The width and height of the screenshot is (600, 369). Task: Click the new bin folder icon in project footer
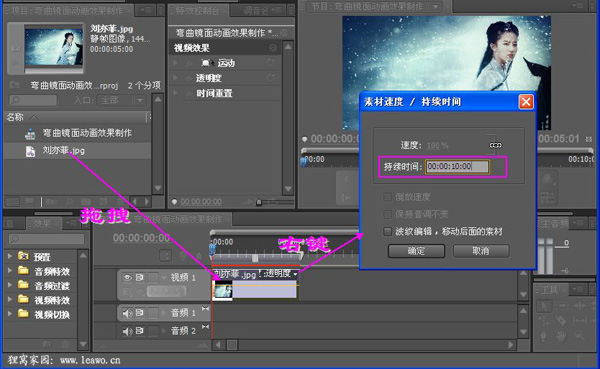pyautogui.click(x=86, y=201)
